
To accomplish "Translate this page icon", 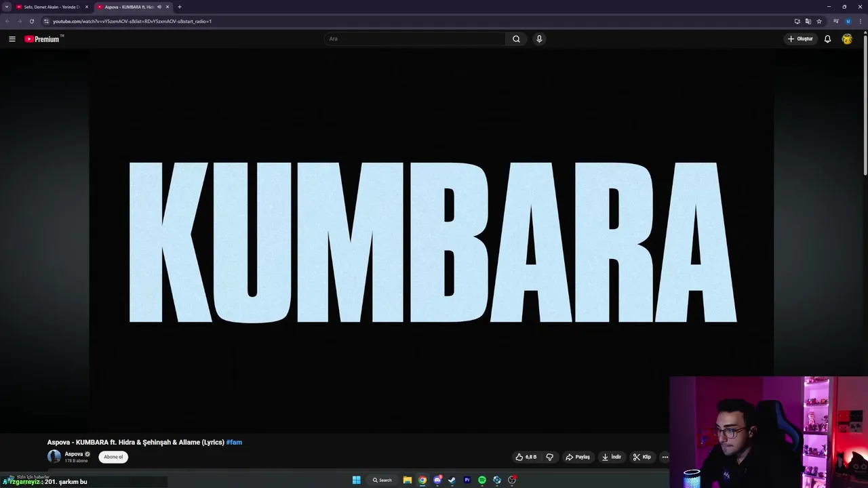I will click(808, 21).
